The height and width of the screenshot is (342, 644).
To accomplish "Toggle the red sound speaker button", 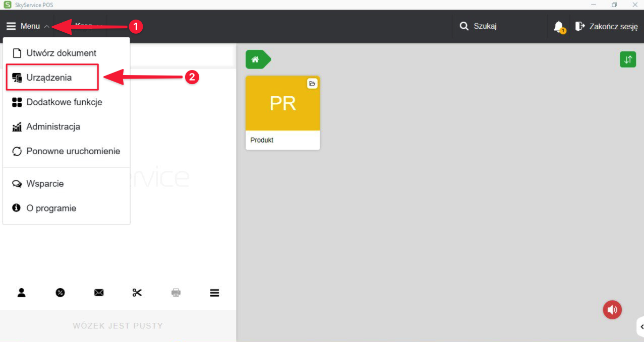I will [612, 310].
